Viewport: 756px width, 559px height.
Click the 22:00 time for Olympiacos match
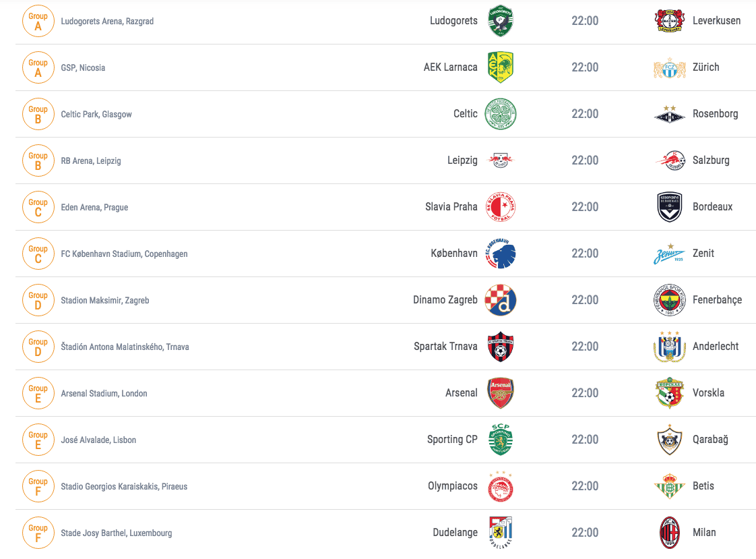coord(585,486)
